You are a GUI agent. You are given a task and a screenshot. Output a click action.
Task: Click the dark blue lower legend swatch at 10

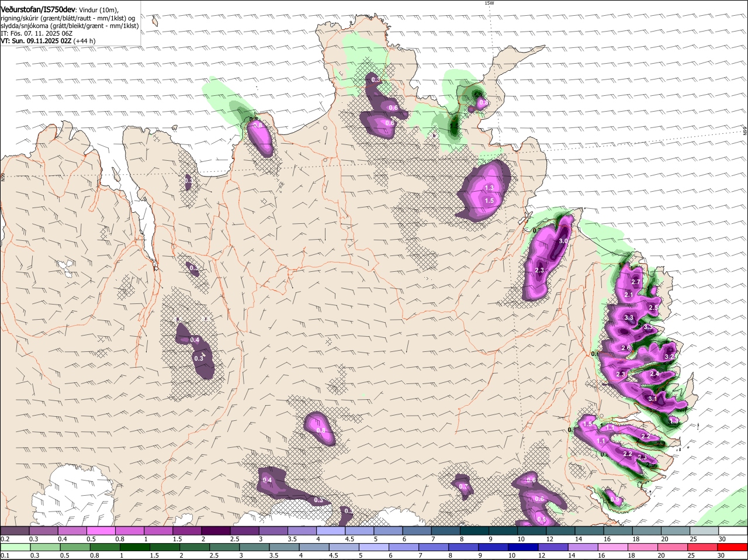pos(523,547)
